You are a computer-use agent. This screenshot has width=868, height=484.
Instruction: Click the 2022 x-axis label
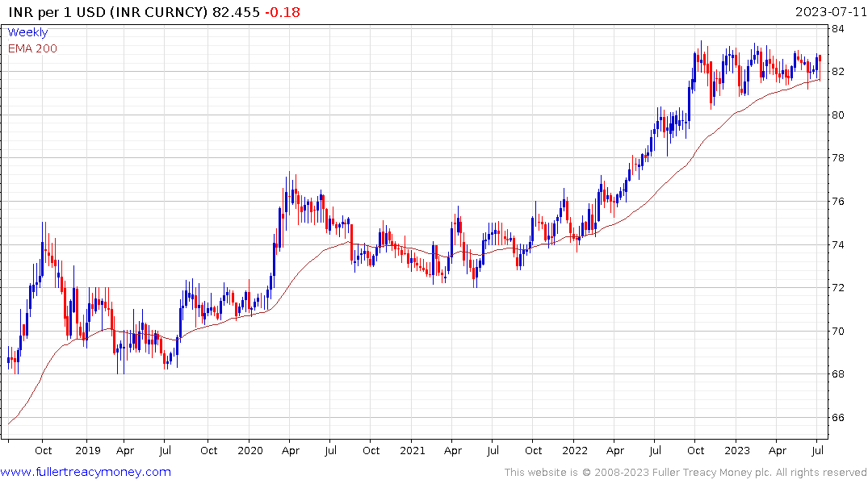[575, 451]
